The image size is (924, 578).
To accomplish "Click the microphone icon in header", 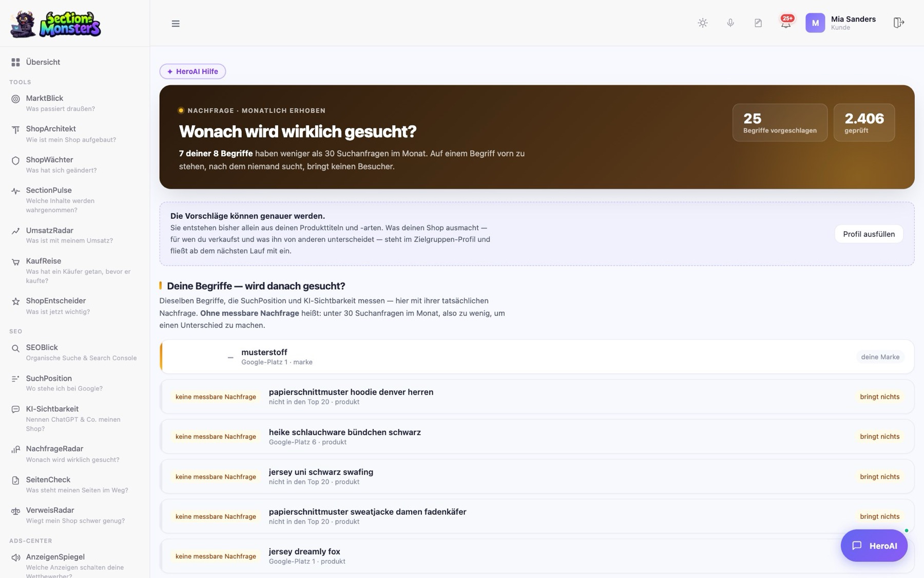I will coord(730,23).
